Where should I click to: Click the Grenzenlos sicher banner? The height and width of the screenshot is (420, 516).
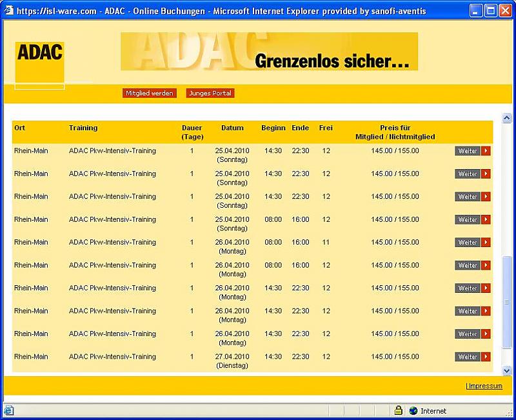click(x=269, y=52)
